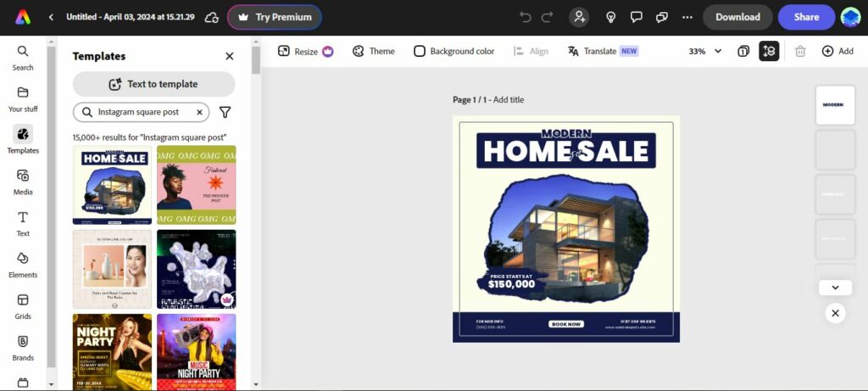Image resolution: width=868 pixels, height=391 pixels.
Task: Open the Background color picker
Action: 453,51
